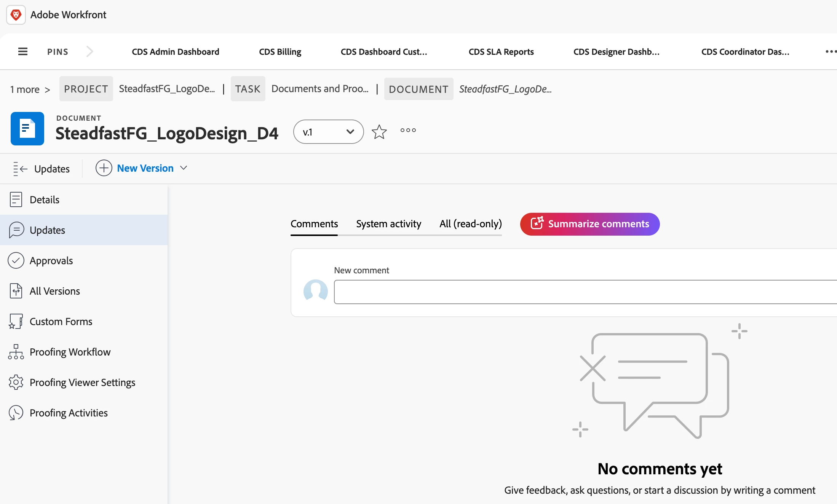Viewport: 837px width, 504px height.
Task: Open the hamburger main menu
Action: point(23,51)
